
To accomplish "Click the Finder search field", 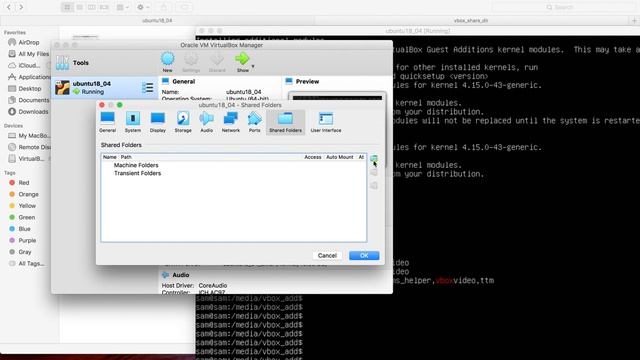I will (x=564, y=7).
